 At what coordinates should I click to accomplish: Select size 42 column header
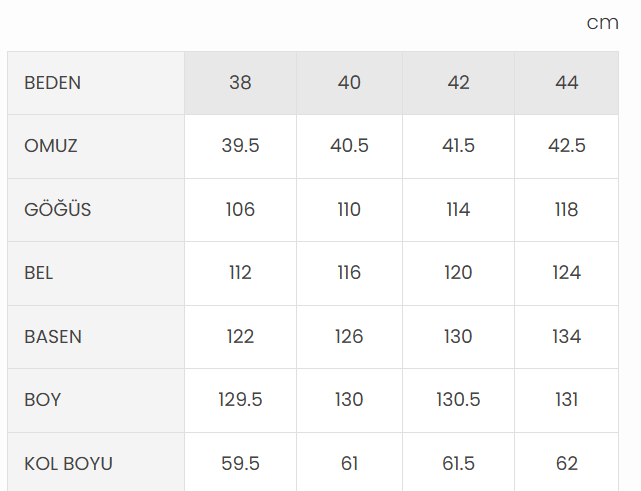(458, 83)
